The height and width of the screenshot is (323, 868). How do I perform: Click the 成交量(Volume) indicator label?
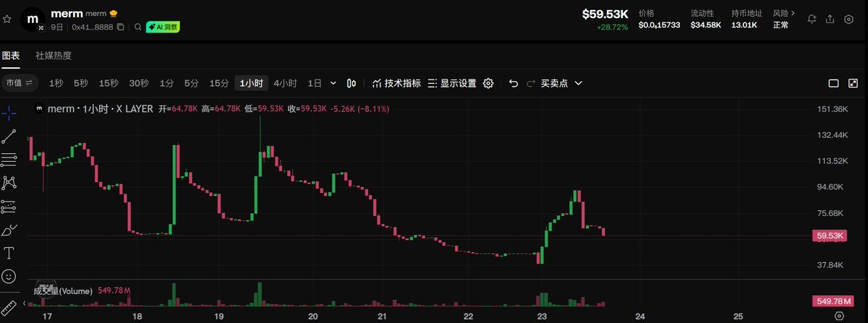click(63, 291)
